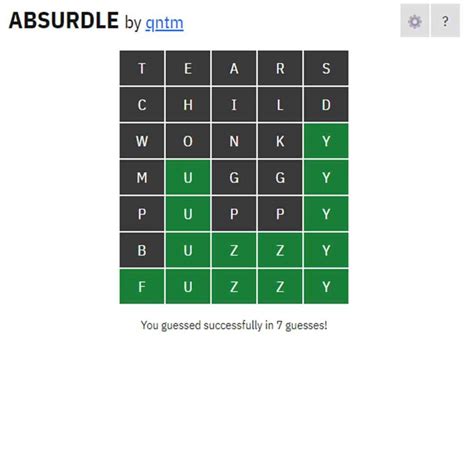Open the settings gear icon
Screen dimensions: 474x474
(415, 21)
